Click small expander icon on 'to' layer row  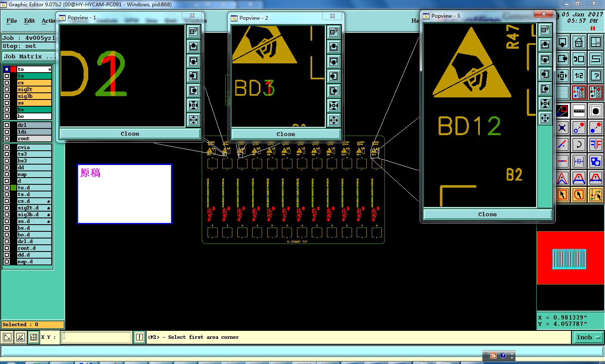50,69
